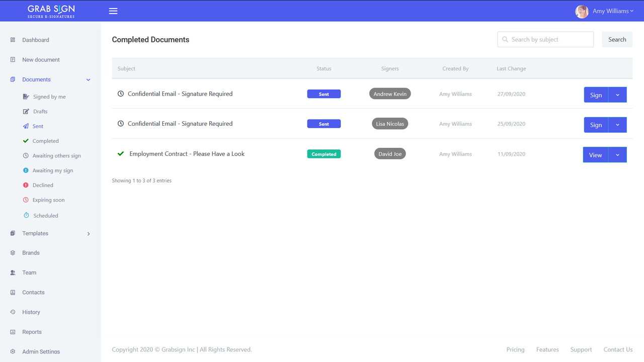The image size is (644, 362).
Task: Open the Drafts documents list
Action: click(x=40, y=112)
